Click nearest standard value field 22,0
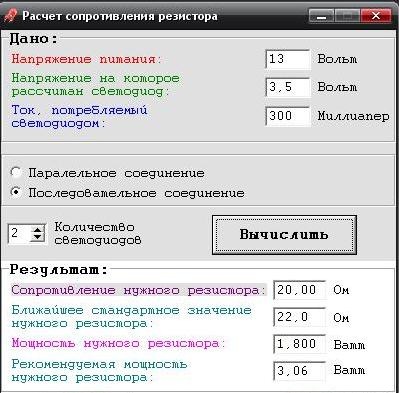The width and height of the screenshot is (399, 393). 299,317
